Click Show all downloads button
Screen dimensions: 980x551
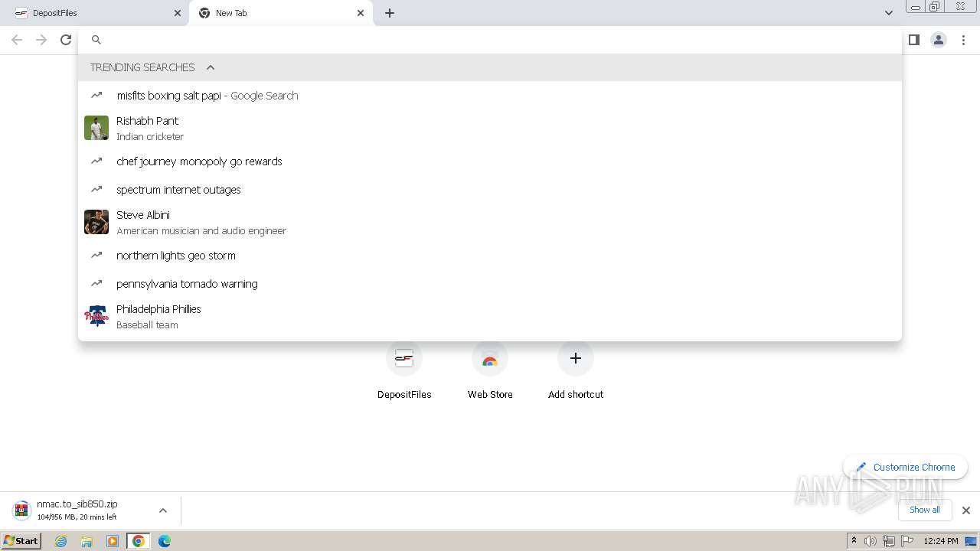[925, 510]
